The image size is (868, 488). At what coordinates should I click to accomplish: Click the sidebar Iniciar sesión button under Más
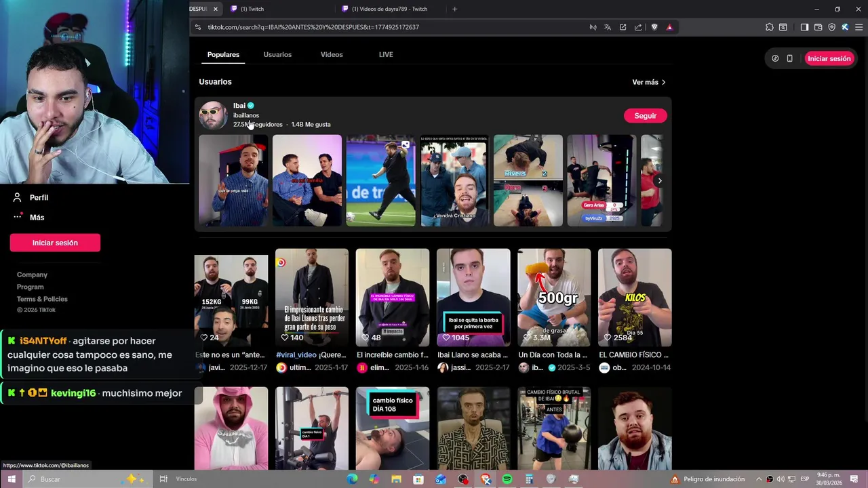tap(55, 243)
